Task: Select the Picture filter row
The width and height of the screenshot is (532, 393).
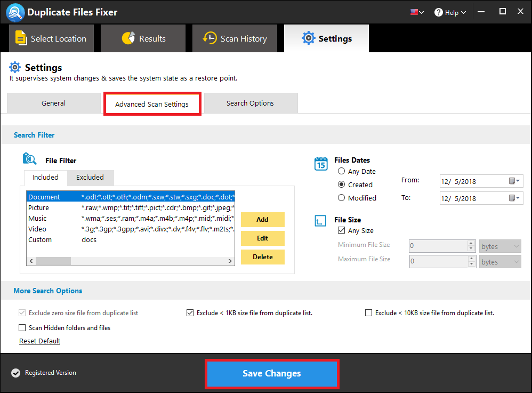Action: [x=131, y=208]
